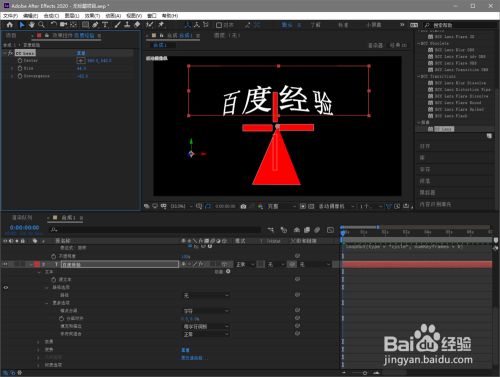
Task: Toggle stopwatch for 源文本 property
Action: (x=54, y=279)
